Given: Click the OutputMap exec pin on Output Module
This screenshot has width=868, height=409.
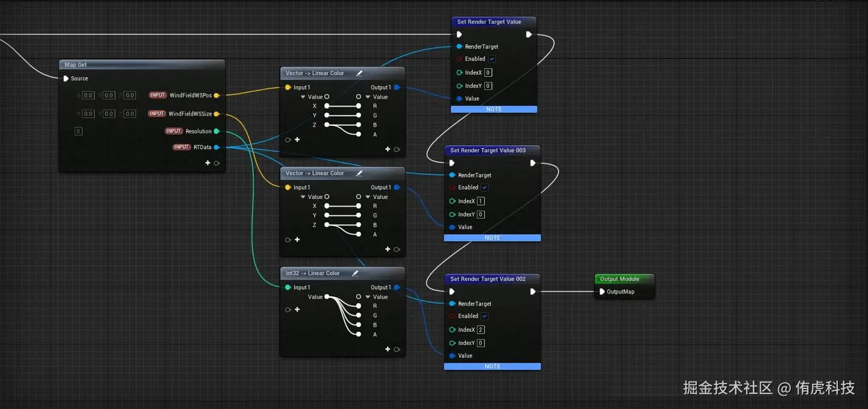Looking at the screenshot, I should [x=602, y=292].
